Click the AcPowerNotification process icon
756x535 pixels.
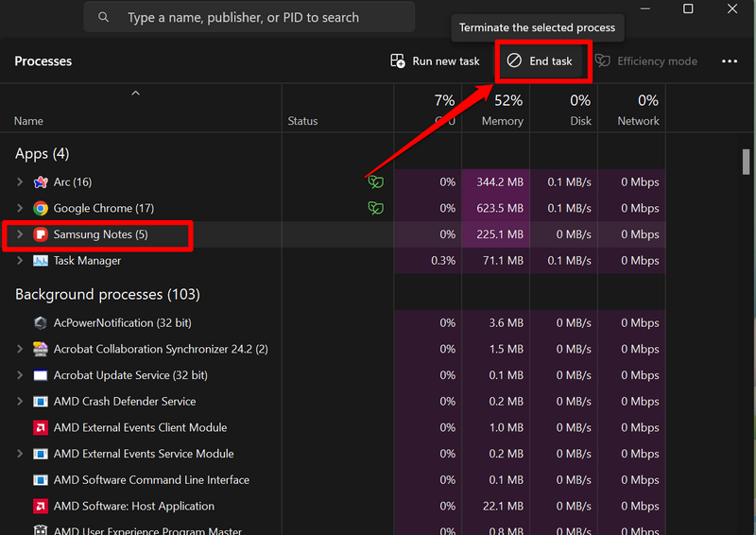[x=41, y=322]
